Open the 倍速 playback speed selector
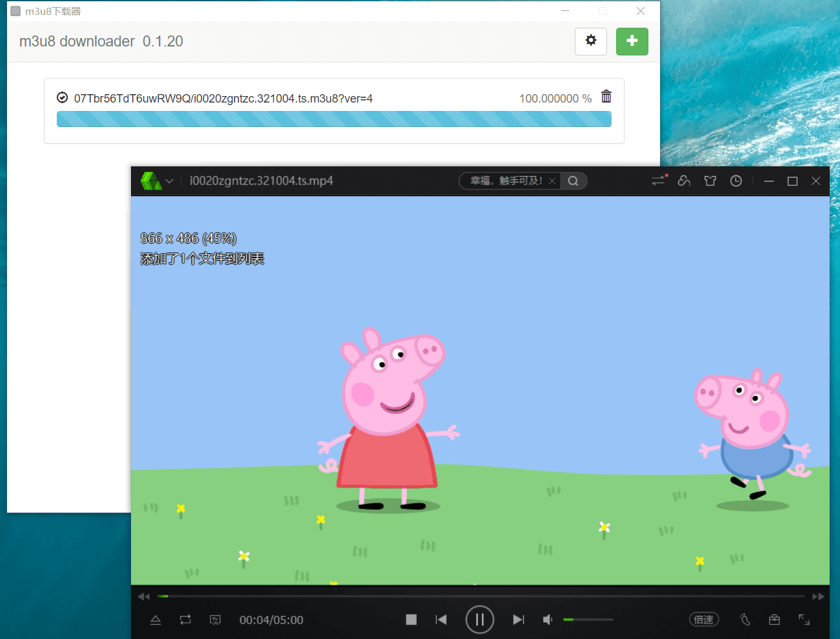The image size is (840, 639). [704, 620]
